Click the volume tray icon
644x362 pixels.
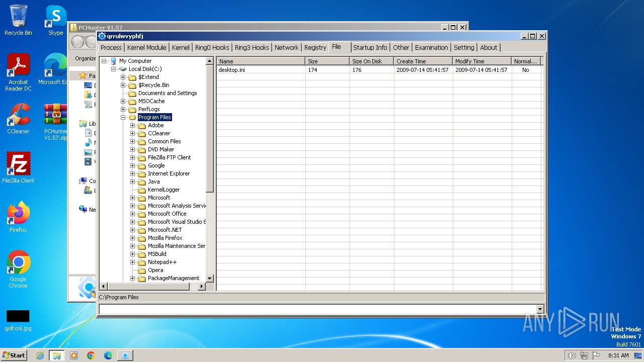[572, 355]
